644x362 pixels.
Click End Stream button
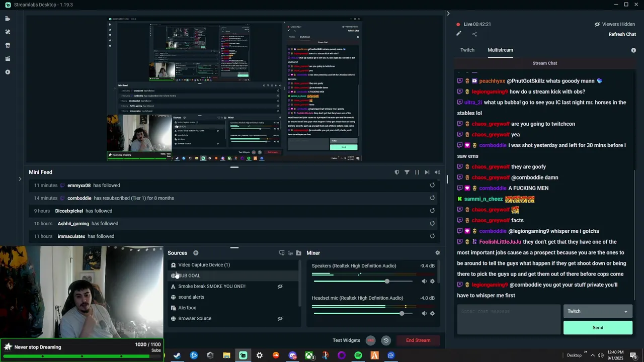418,340
